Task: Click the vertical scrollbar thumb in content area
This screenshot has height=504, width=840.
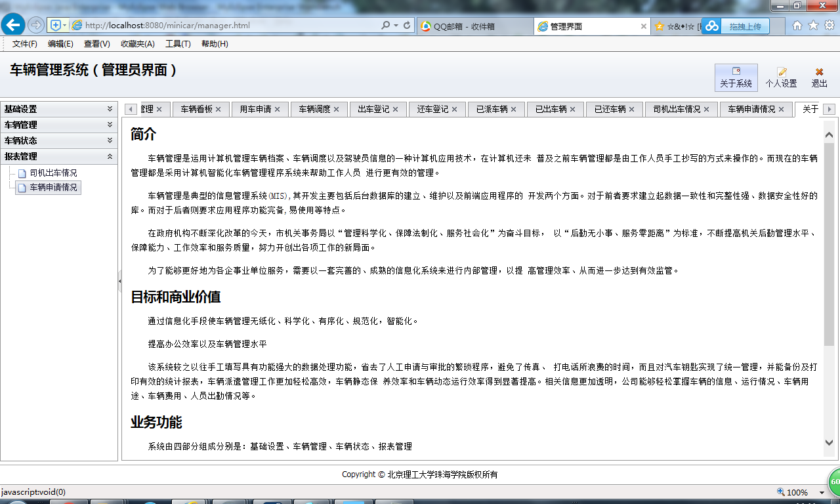Action: [x=829, y=244]
